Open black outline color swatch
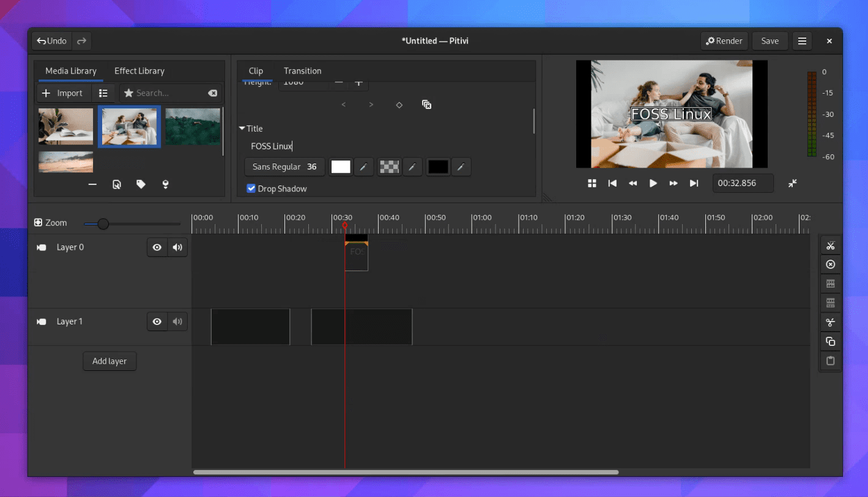Image resolution: width=868 pixels, height=497 pixels. (438, 166)
